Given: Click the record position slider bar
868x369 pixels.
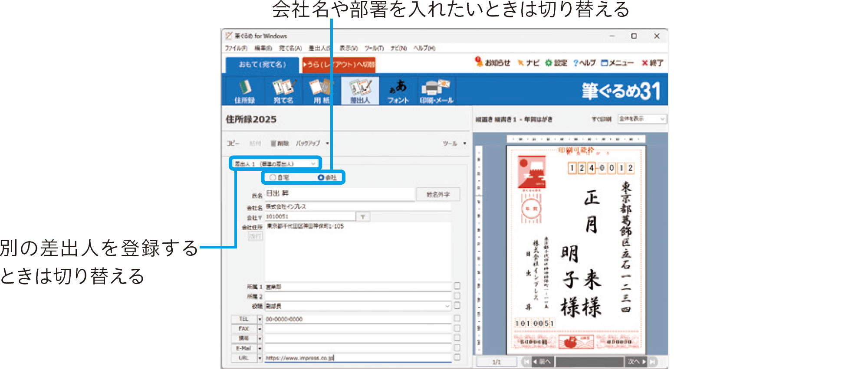Looking at the screenshot, I should (x=589, y=362).
